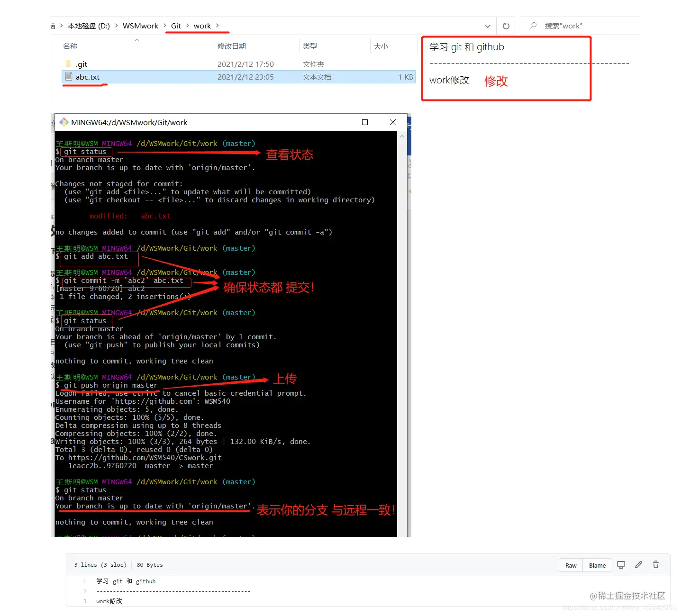The height and width of the screenshot is (616, 681).
Task: Click '3 lines (3 sloc)' label
Action: point(100,565)
